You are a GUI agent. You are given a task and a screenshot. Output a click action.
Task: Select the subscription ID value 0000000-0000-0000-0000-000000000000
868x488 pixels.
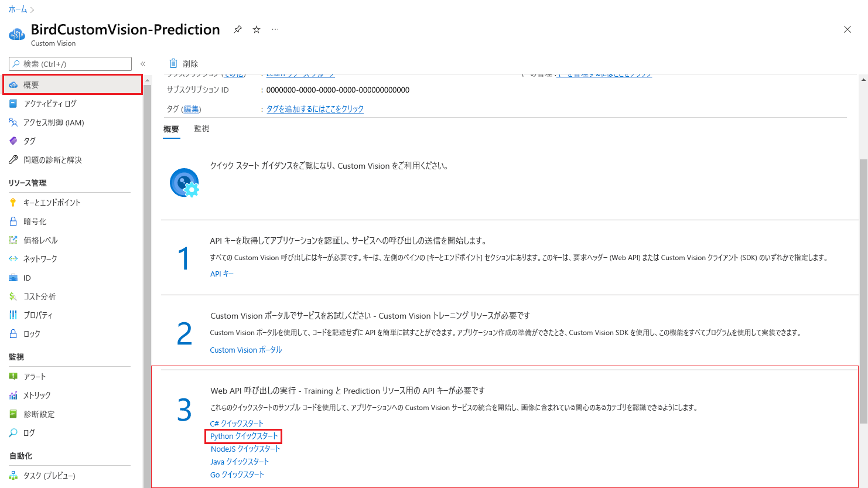point(338,90)
